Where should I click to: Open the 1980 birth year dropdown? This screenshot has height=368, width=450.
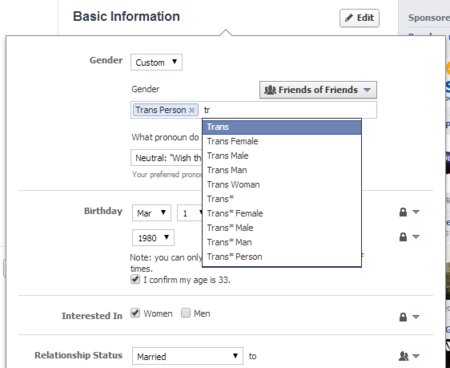point(153,238)
